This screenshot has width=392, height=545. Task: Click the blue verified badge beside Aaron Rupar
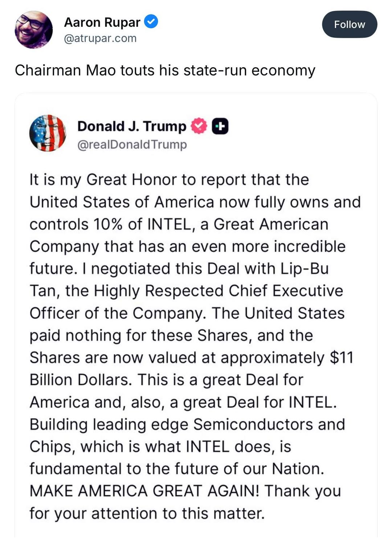[151, 22]
